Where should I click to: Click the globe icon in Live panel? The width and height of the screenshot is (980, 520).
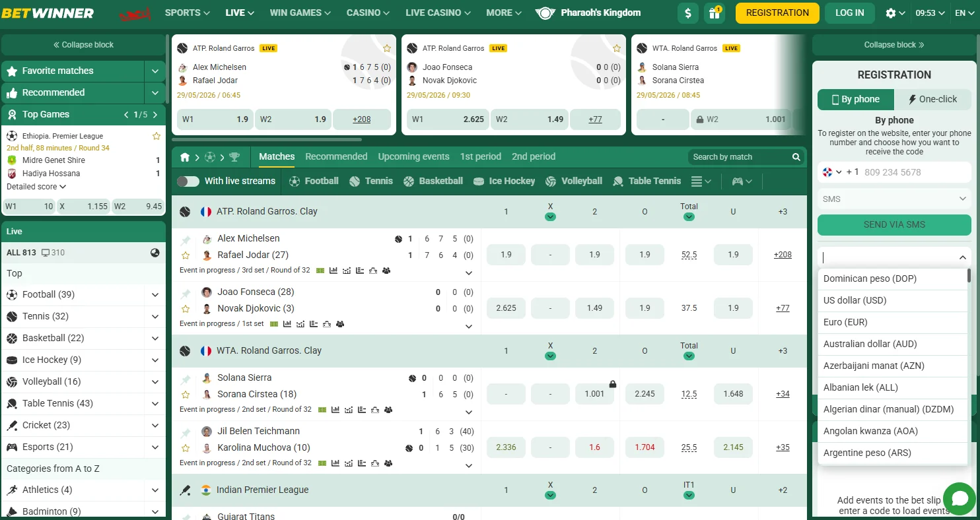[155, 252]
